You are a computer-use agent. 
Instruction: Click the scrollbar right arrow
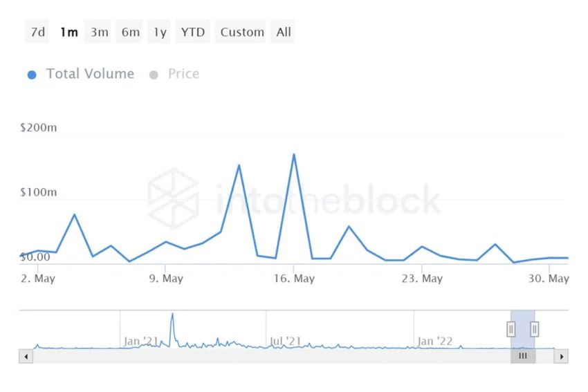pyautogui.click(x=561, y=357)
